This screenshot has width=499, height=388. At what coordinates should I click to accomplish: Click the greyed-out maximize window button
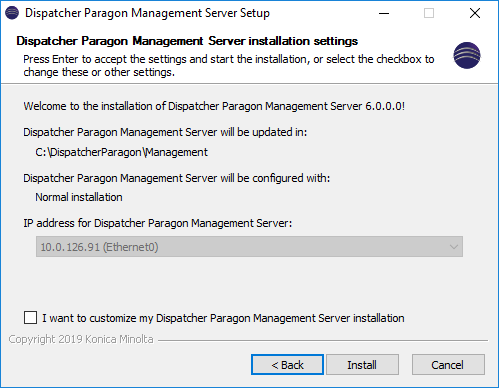coord(429,13)
